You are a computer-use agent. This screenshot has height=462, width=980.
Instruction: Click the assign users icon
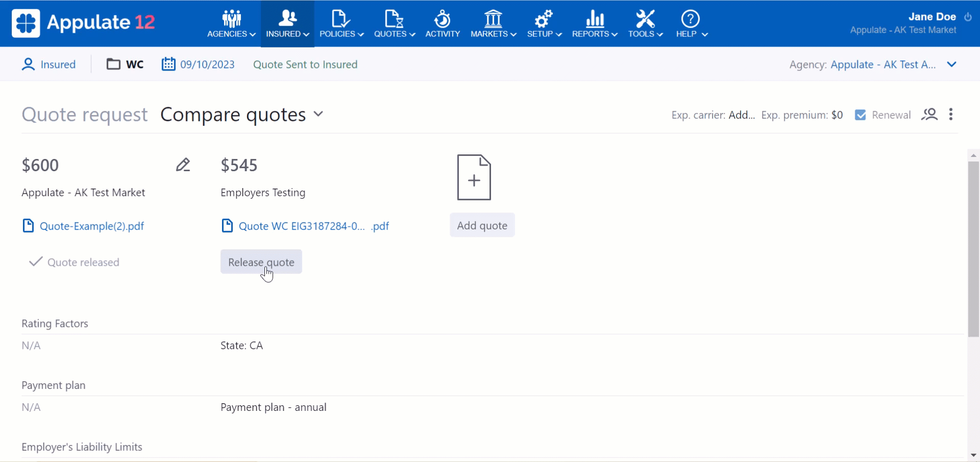coord(929,114)
